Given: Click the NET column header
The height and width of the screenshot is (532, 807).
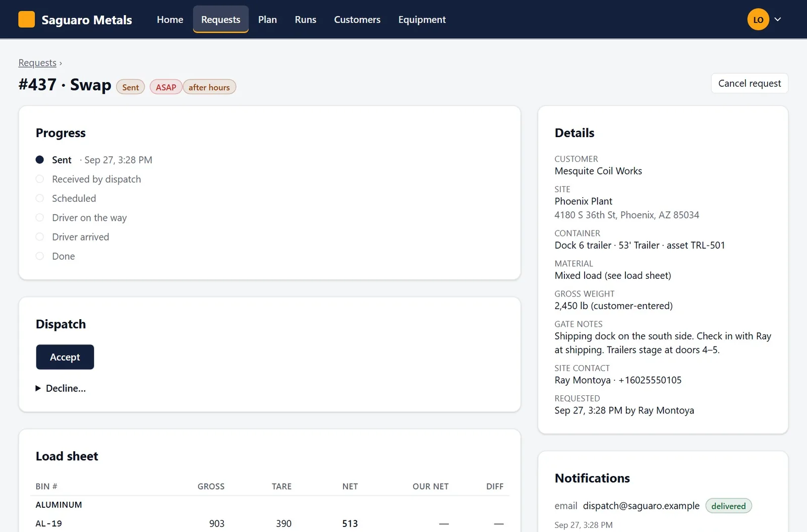Looking at the screenshot, I should pos(350,487).
